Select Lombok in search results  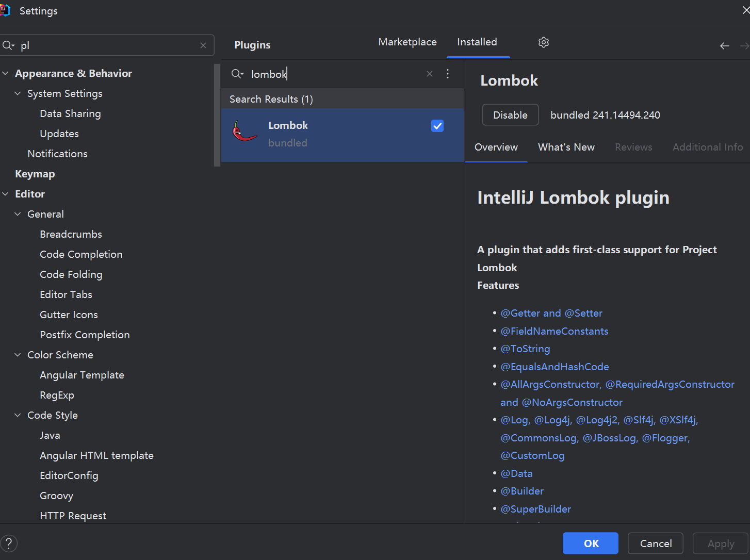pyautogui.click(x=343, y=135)
